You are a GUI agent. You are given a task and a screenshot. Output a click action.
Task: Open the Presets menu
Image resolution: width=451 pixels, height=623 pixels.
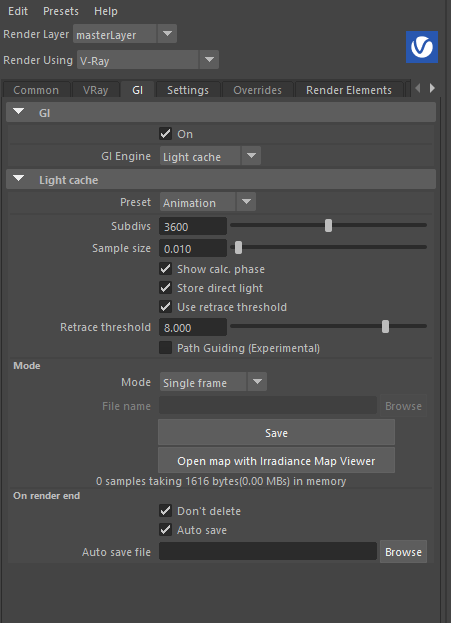tap(61, 11)
